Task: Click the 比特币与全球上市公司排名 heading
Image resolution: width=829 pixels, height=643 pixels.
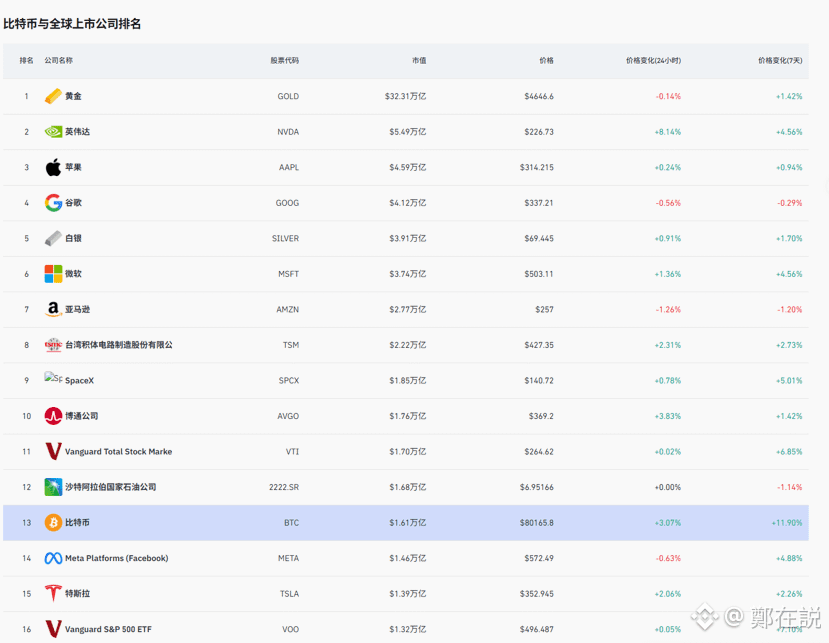Action: point(72,24)
